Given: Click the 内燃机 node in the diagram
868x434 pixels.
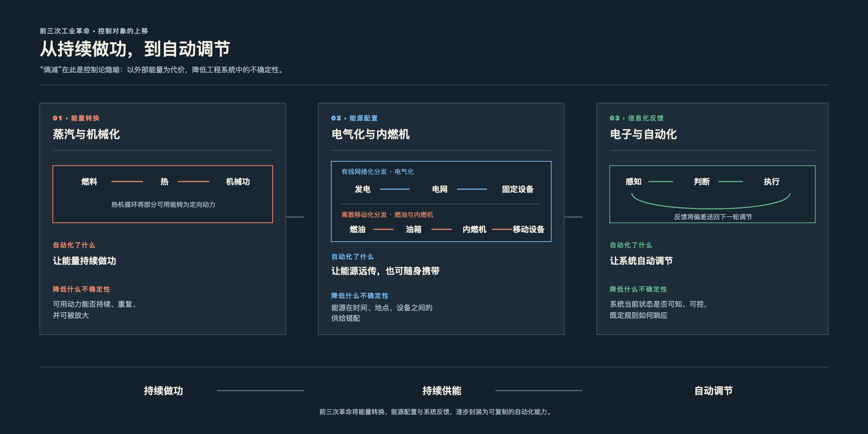Looking at the screenshot, I should pyautogui.click(x=475, y=229).
